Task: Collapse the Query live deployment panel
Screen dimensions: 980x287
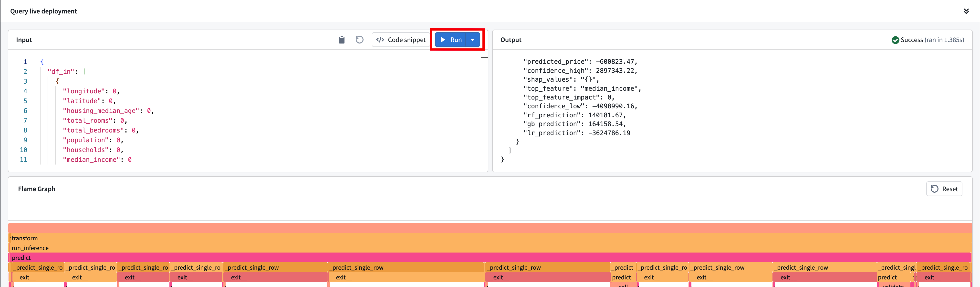Action: pos(966,11)
